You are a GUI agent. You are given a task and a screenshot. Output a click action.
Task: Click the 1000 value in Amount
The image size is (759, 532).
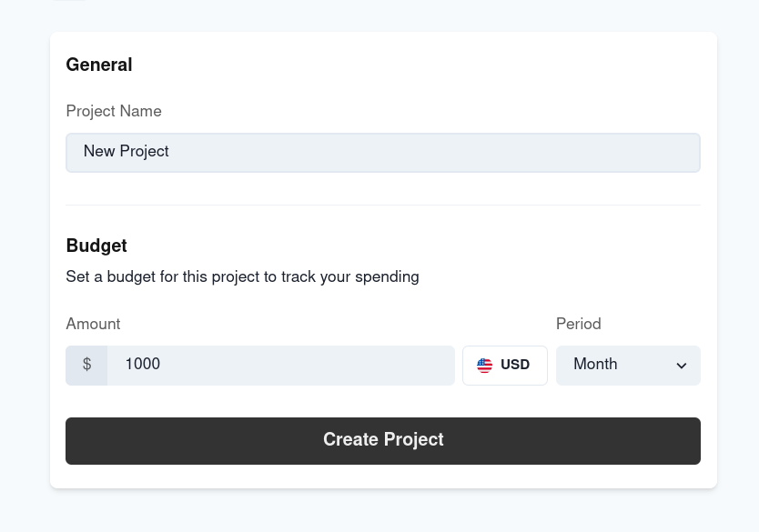point(142,364)
